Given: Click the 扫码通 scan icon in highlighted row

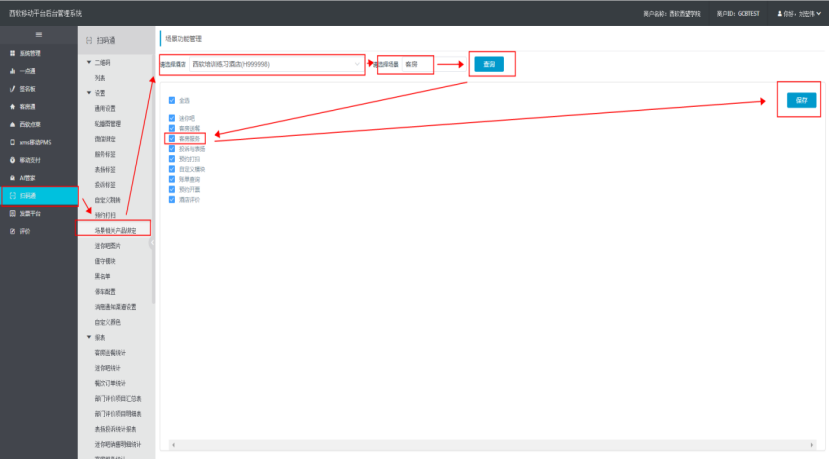Looking at the screenshot, I should pos(12,196).
